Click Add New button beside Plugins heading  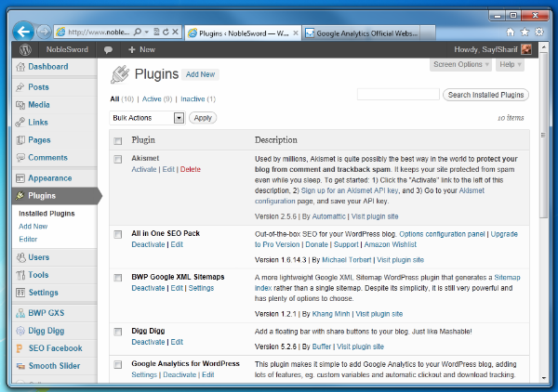click(x=200, y=74)
